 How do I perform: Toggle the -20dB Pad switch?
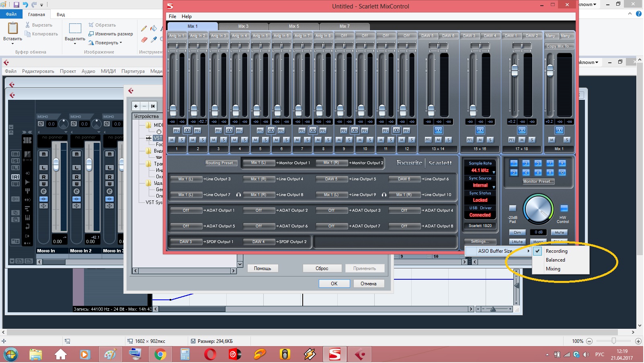pyautogui.click(x=513, y=208)
